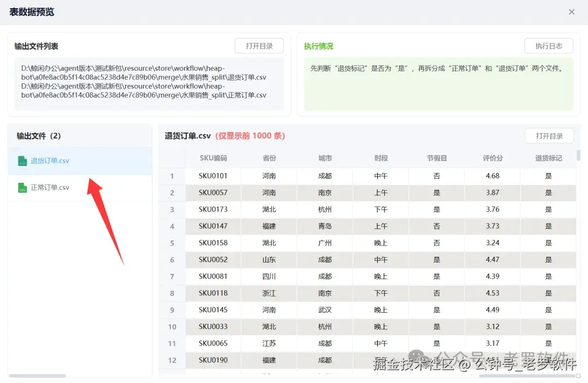Open directory button beside 退货订单.csv preview title

549,136
